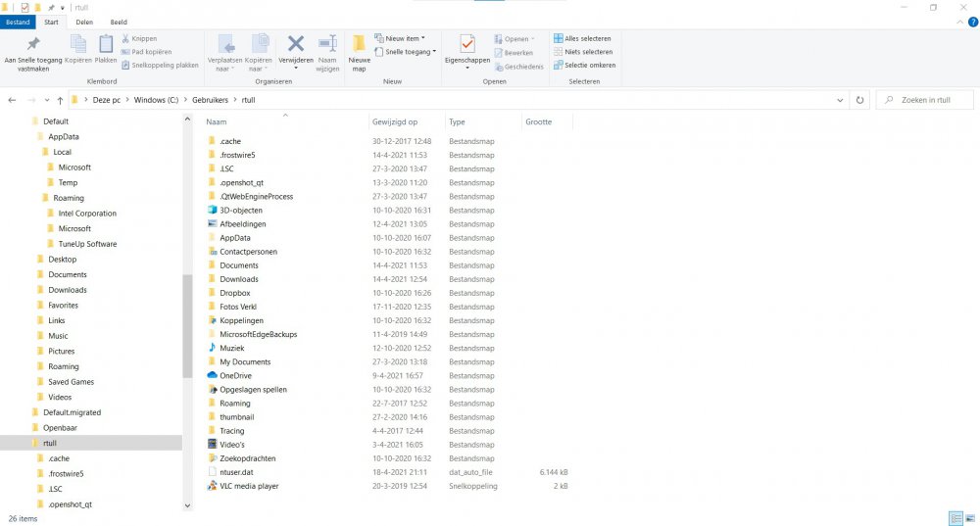Open the Nieuw item dropdown

pos(405,38)
